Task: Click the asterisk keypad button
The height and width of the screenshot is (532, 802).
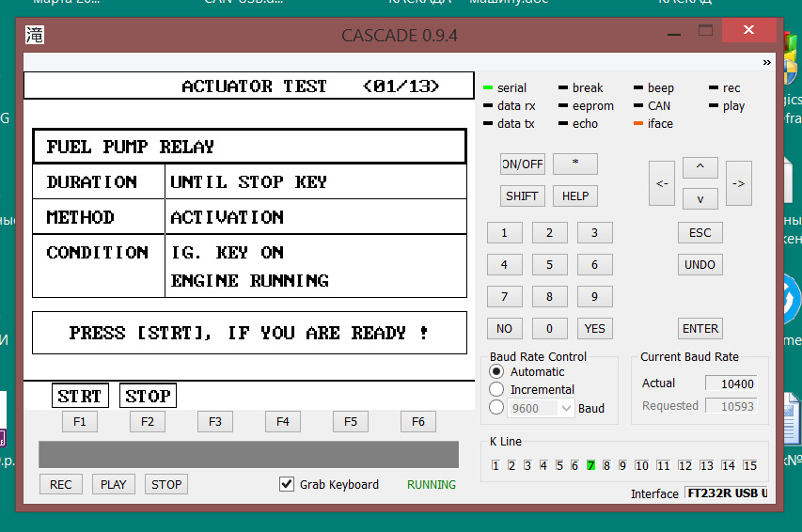Action: [x=575, y=164]
